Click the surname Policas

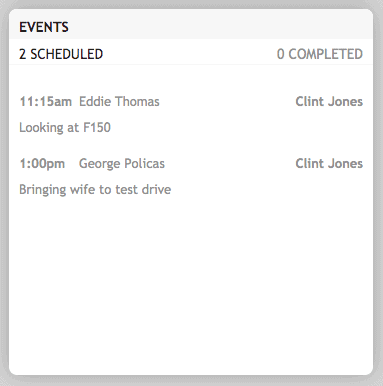[x=144, y=164]
